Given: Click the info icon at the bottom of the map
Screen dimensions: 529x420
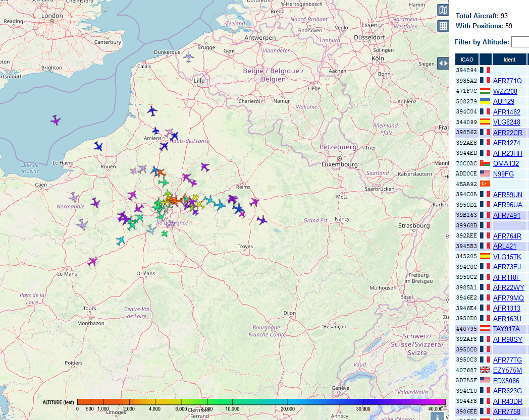Looking at the screenshot, I should [438, 417].
